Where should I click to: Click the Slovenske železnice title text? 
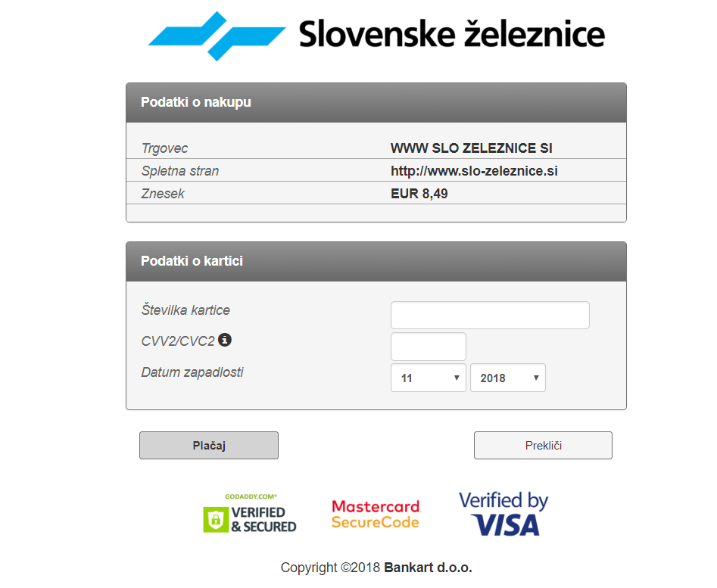pyautogui.click(x=452, y=34)
